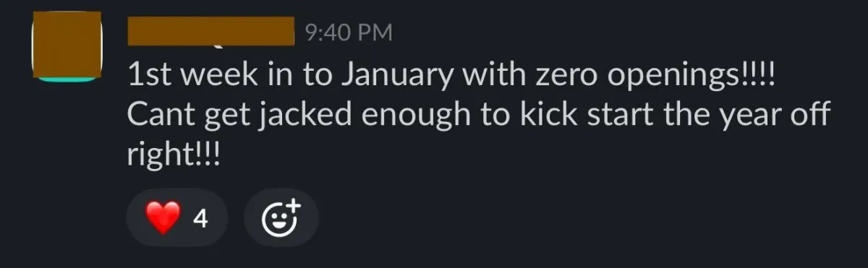Click the teal strip under avatar

tap(68, 77)
